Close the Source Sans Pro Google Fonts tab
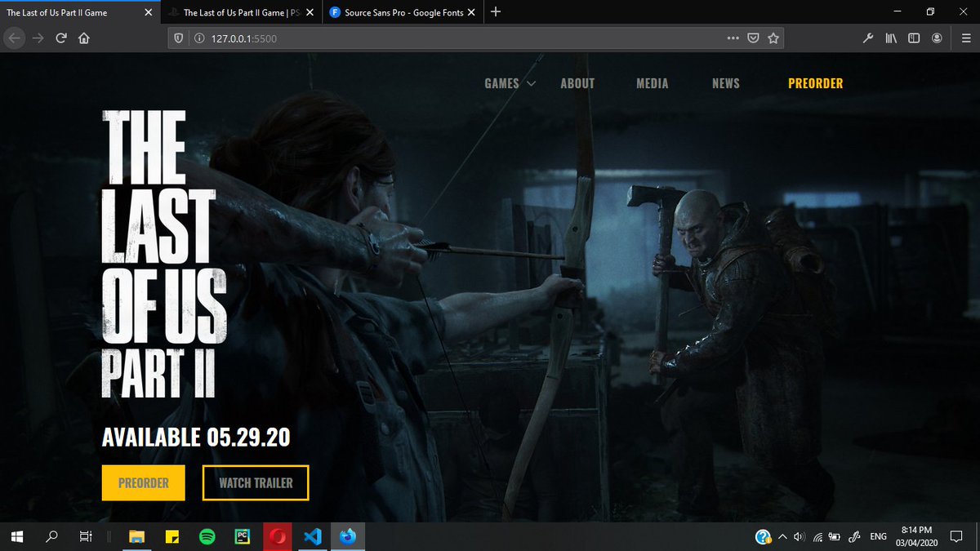The image size is (980, 551). click(x=471, y=12)
